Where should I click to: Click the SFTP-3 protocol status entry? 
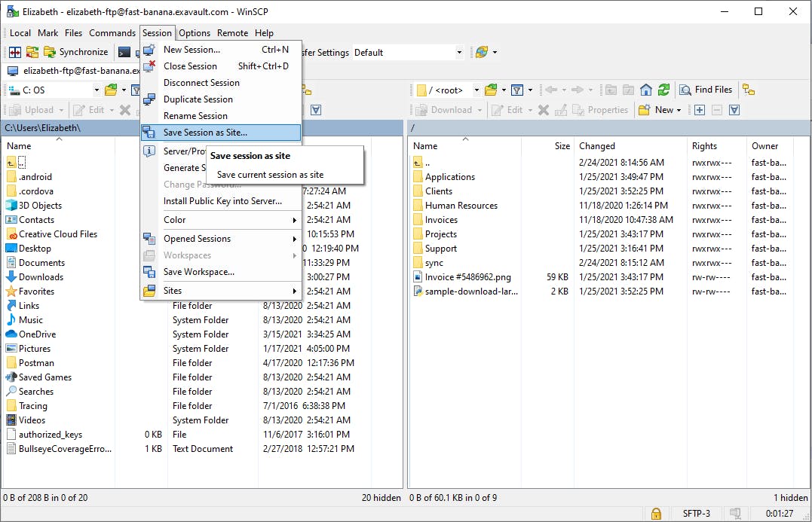click(x=696, y=513)
